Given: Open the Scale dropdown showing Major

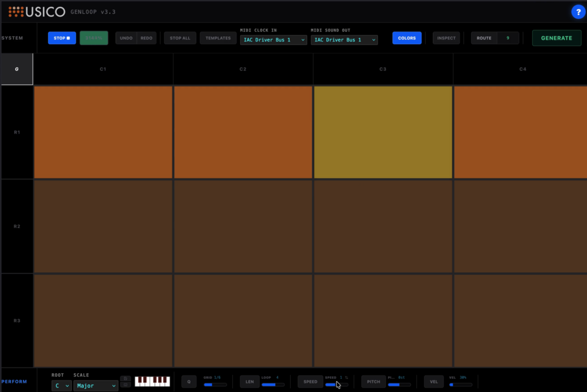Looking at the screenshot, I should point(95,386).
